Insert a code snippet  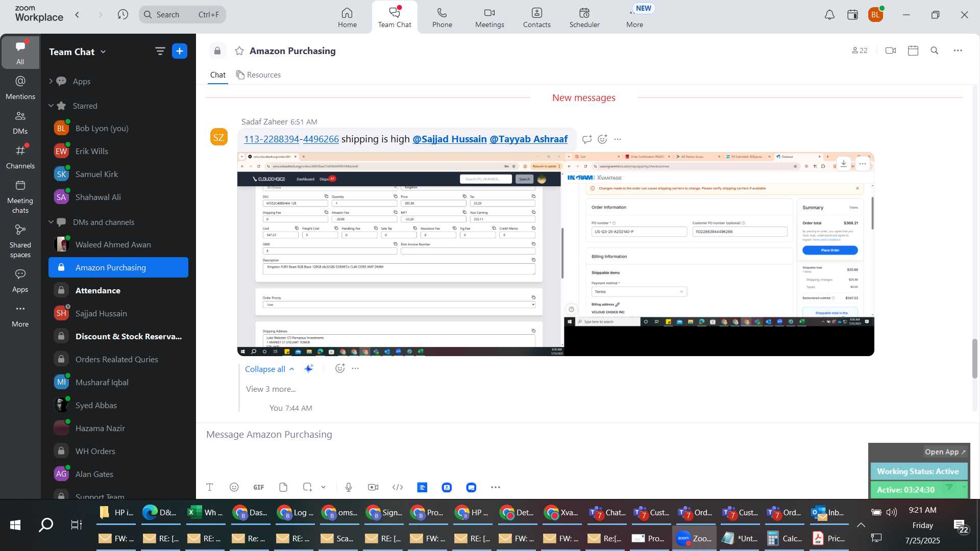click(398, 487)
